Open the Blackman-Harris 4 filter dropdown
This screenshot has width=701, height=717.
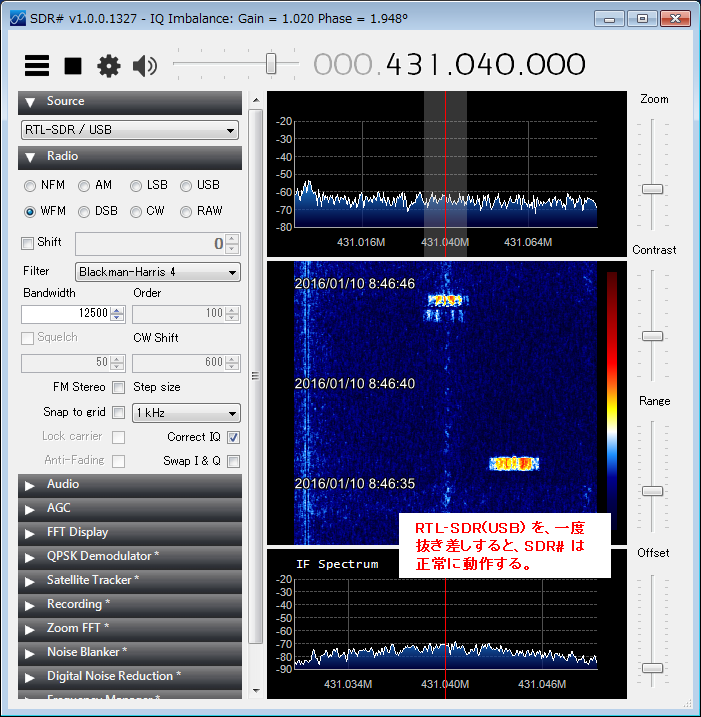157,272
